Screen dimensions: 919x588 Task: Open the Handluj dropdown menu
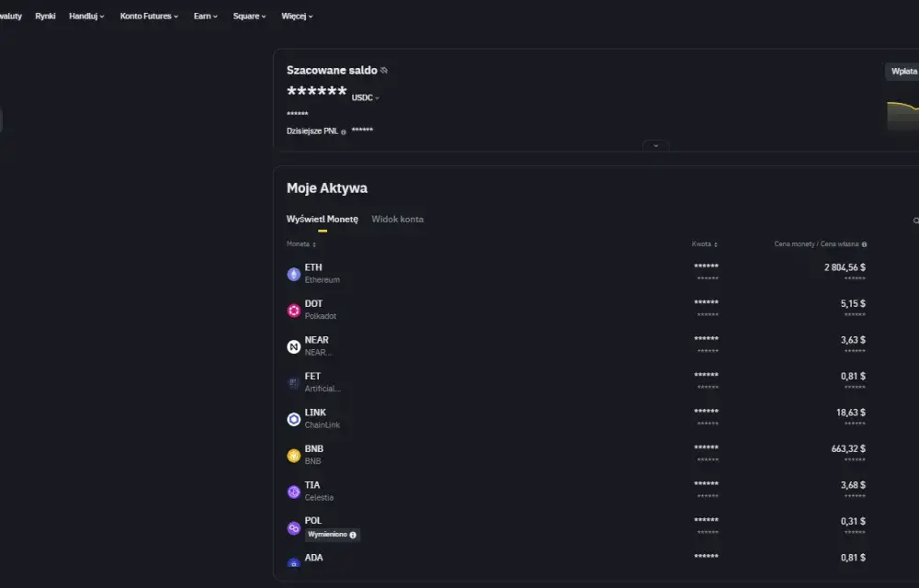tap(86, 17)
